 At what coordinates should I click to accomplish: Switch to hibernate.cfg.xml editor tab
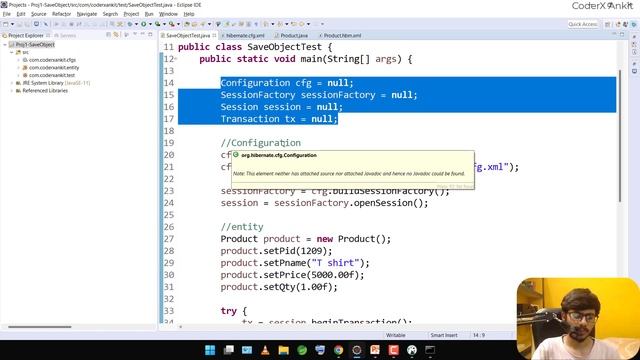click(245, 36)
